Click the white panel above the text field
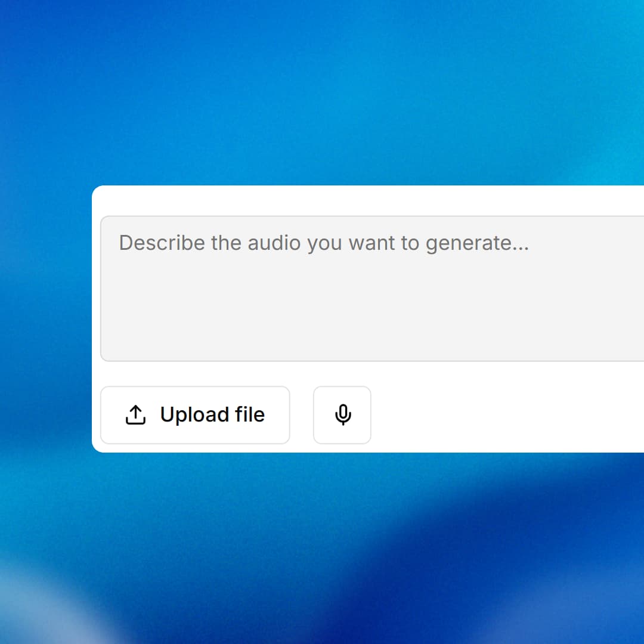The width and height of the screenshot is (644, 644). 370,200
